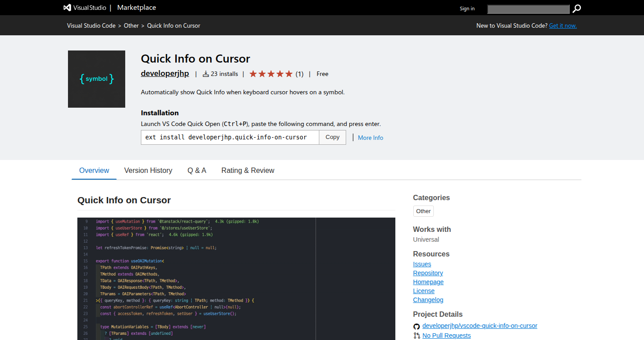Click the 23 installs text
This screenshot has height=340, width=644.
(224, 74)
